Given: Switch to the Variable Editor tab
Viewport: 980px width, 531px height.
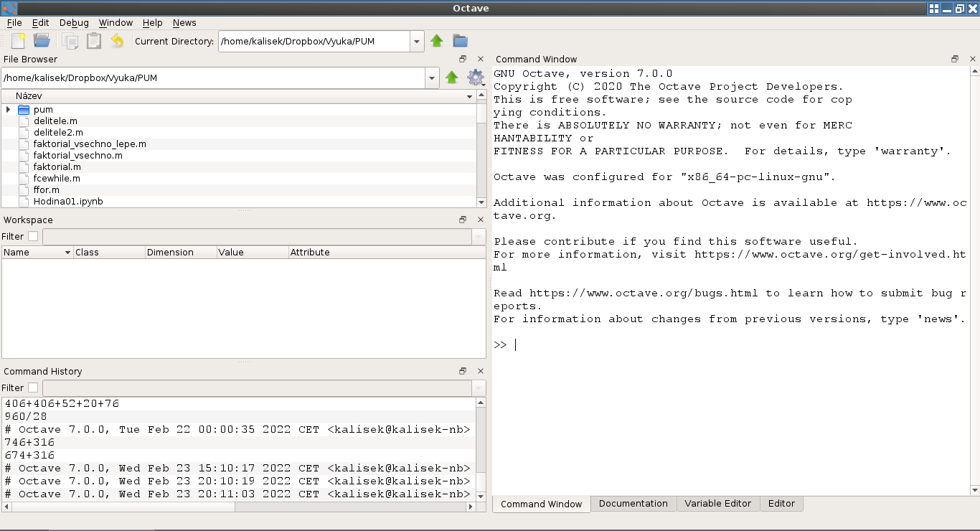Looking at the screenshot, I should pos(717,504).
